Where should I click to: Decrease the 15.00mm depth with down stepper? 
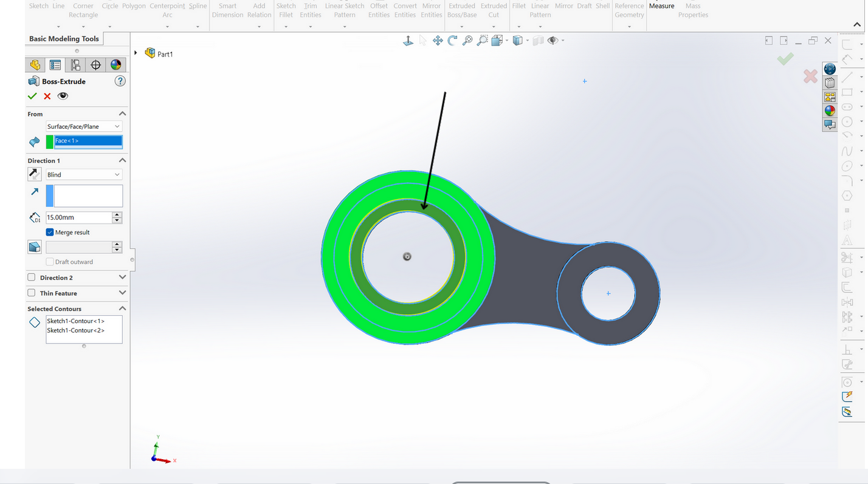click(x=117, y=220)
